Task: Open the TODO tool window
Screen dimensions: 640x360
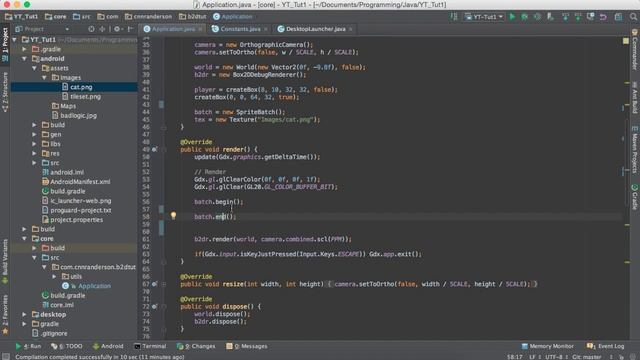Action: [x=67, y=346]
